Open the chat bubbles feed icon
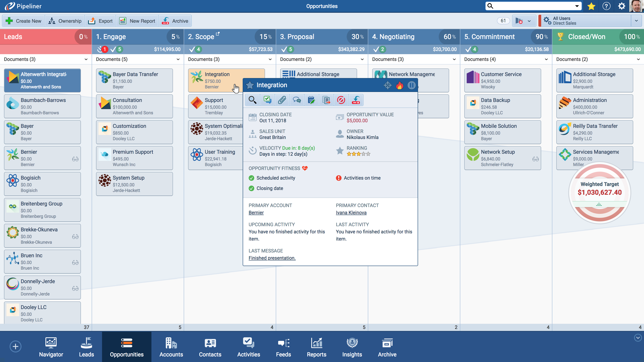Image resolution: width=644 pixels, height=362 pixels. point(297,100)
